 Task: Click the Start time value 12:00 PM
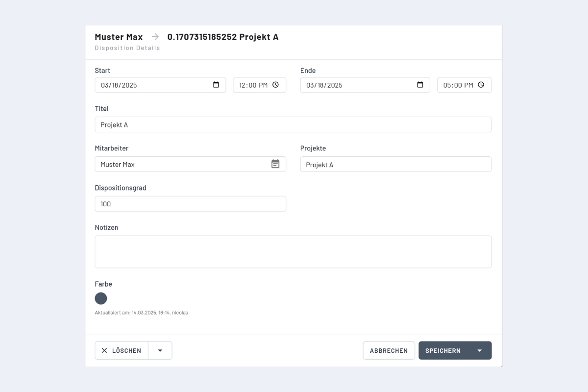(253, 85)
